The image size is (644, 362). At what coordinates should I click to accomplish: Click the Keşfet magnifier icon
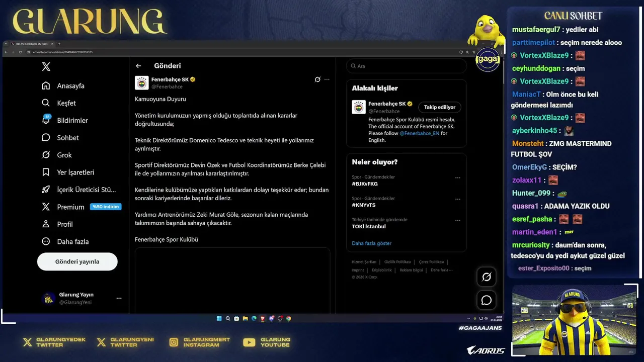pos(46,103)
